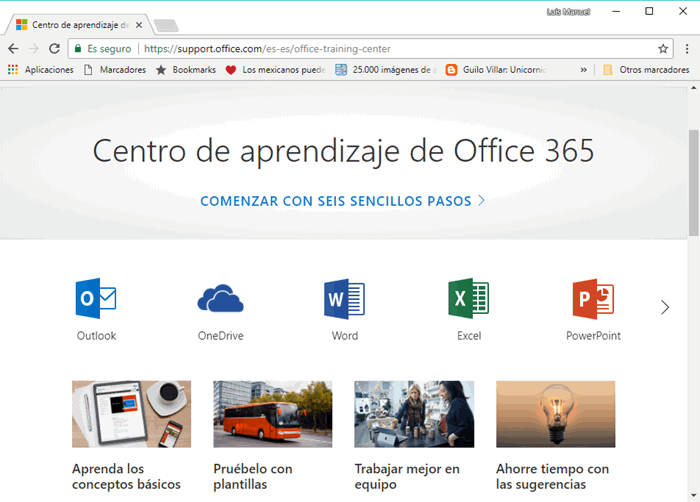Select the Excel app icon

(x=468, y=298)
